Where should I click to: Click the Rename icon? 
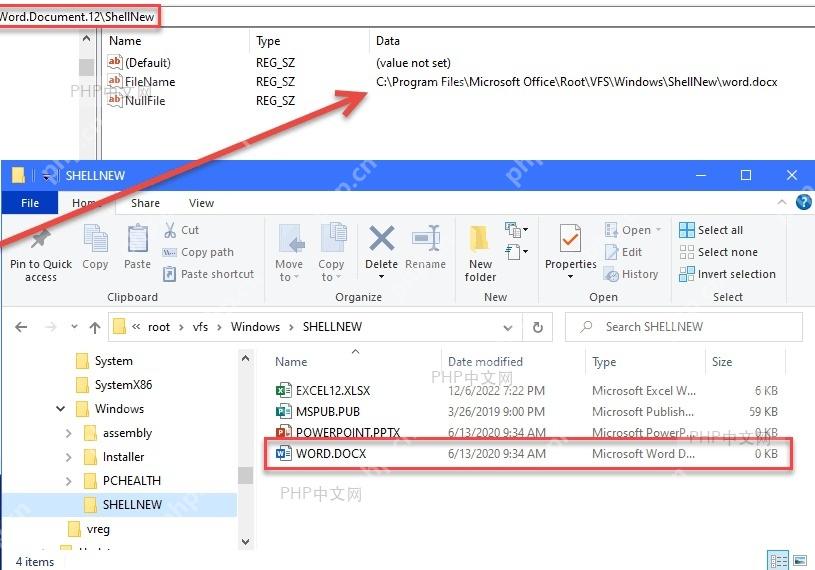pyautogui.click(x=426, y=238)
